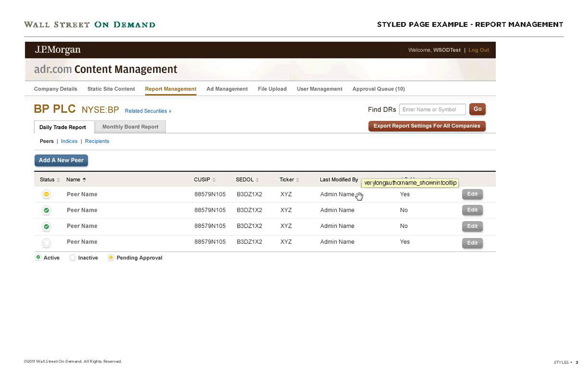Open Approval Queue (10)
588x380 pixels.
[x=378, y=89]
